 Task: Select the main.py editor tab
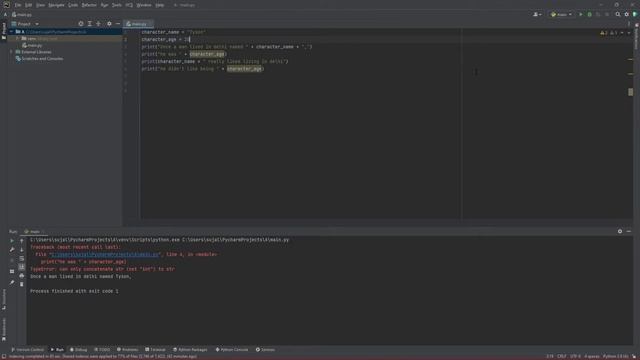pyautogui.click(x=138, y=24)
